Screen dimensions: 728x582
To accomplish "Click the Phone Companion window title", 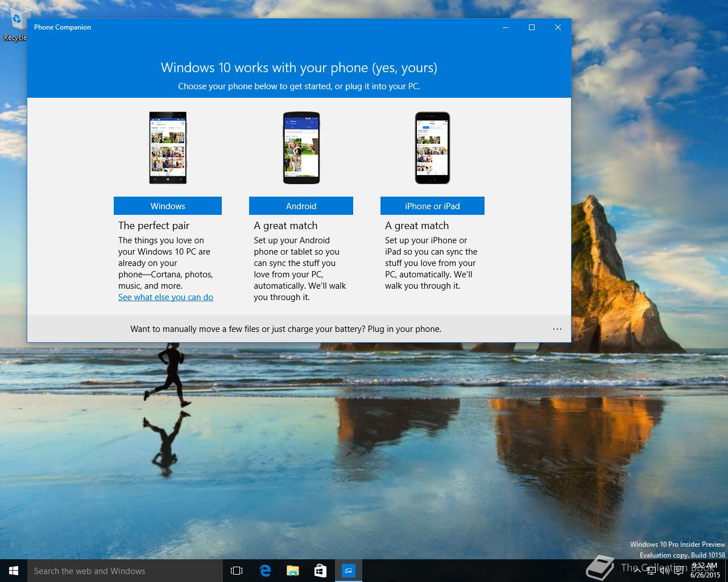I will click(63, 27).
